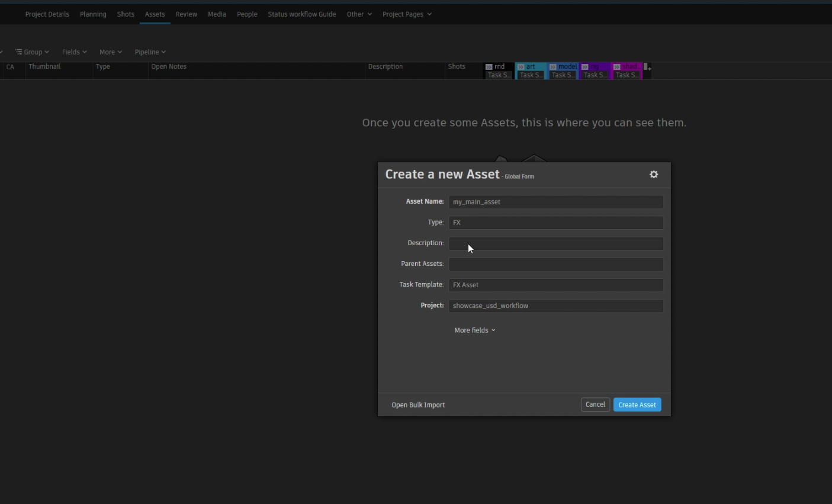Screen dimensions: 832x504
Task: Expand the More fields option
Action: click(x=475, y=330)
